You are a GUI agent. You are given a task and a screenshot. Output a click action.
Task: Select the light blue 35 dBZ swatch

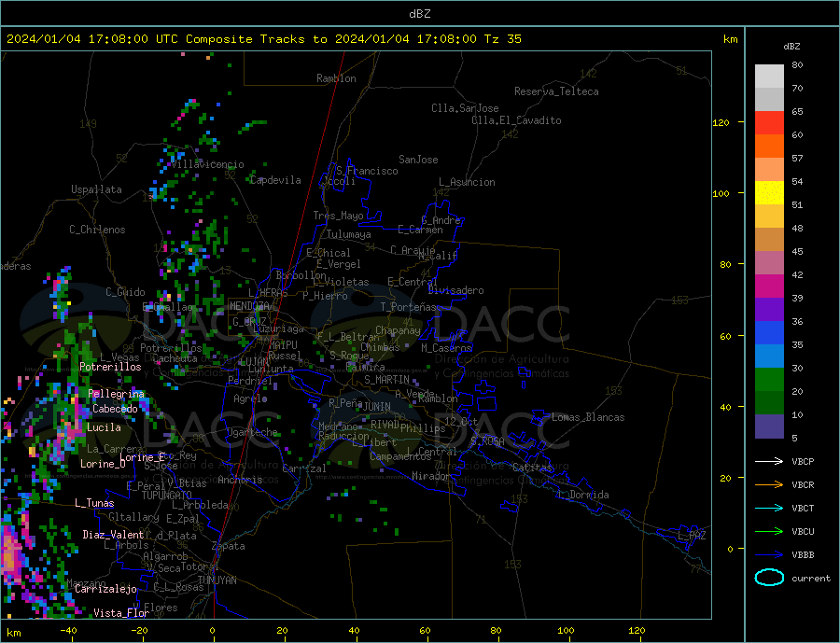[x=769, y=356]
